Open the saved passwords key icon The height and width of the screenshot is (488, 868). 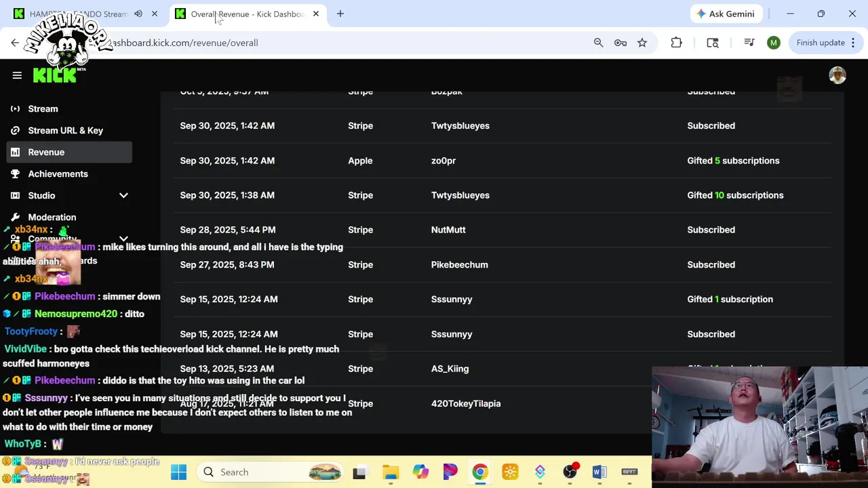620,43
